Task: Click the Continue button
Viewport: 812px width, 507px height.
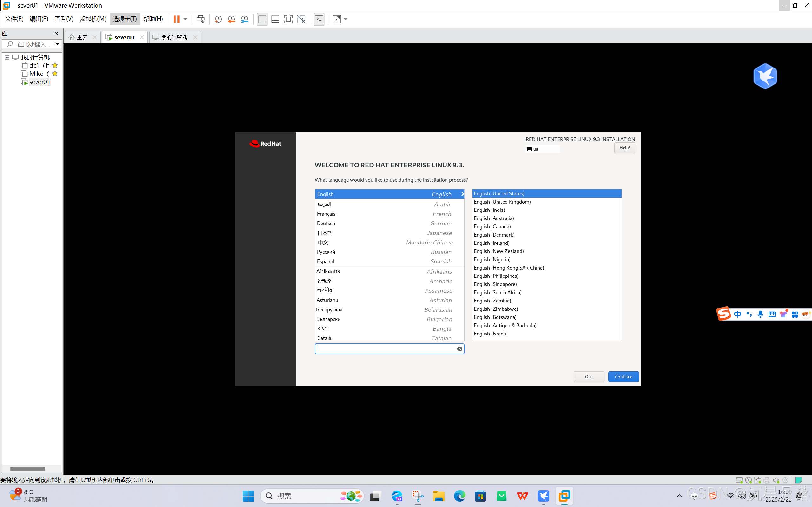Action: (x=623, y=377)
